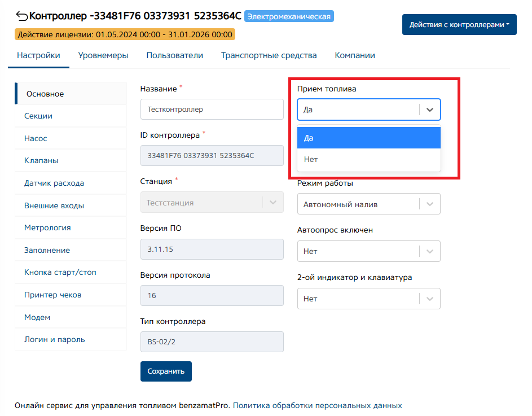
Task: Click the Сохранить button
Action: point(166,371)
